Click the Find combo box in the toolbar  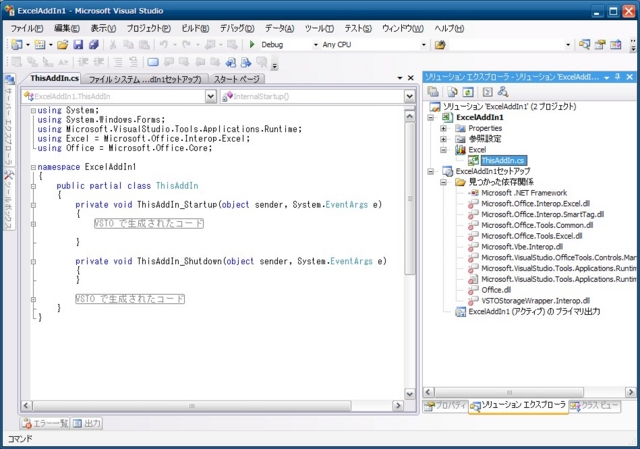(510, 44)
